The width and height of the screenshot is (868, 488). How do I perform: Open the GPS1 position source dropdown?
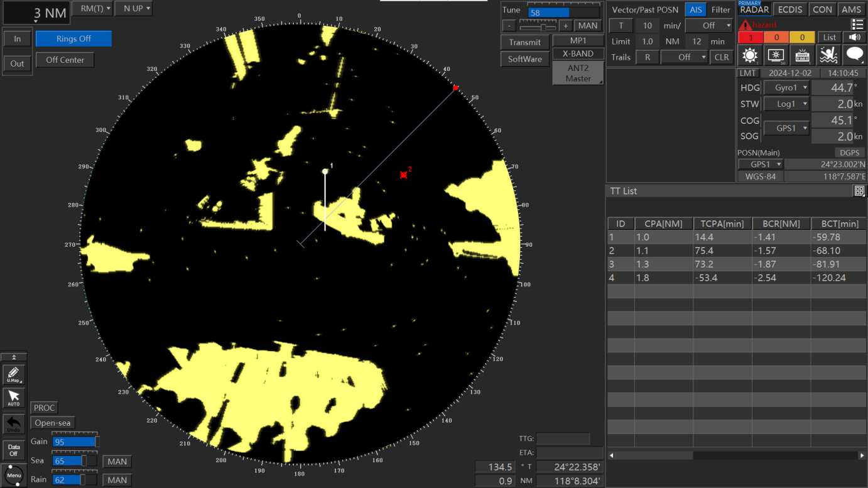point(761,164)
